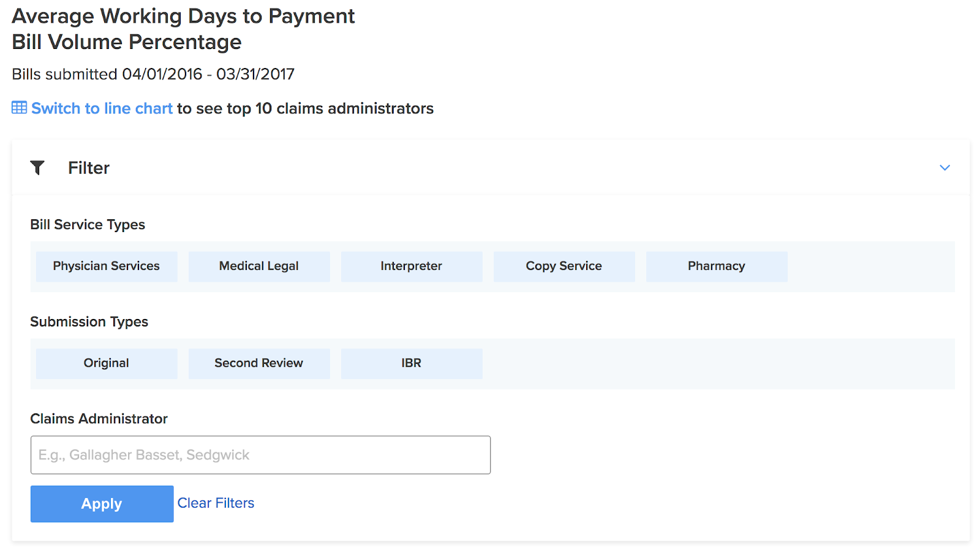Select the Copy Service filter chip

pos(564,266)
